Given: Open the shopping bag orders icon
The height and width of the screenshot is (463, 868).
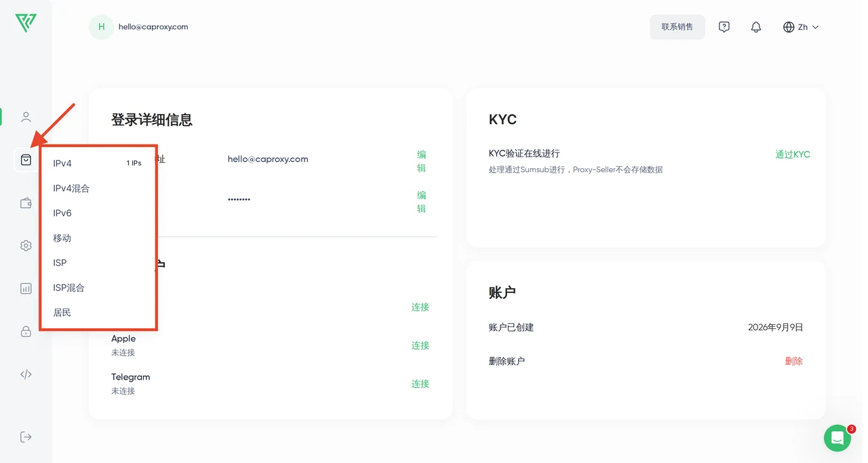Looking at the screenshot, I should tap(26, 160).
